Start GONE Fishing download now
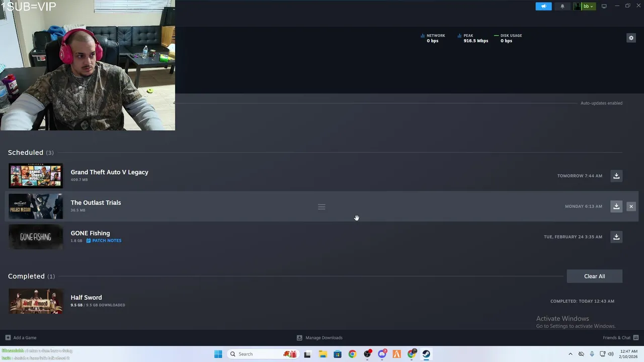Screen dimensions: 644x362 coord(616,237)
